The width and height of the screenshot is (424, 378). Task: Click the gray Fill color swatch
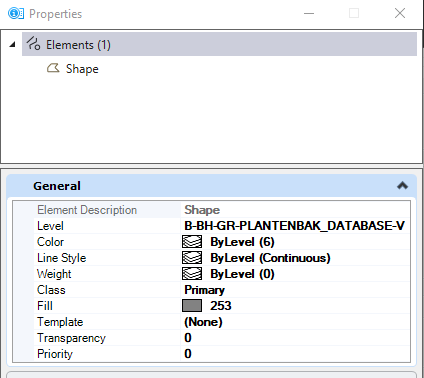click(192, 306)
